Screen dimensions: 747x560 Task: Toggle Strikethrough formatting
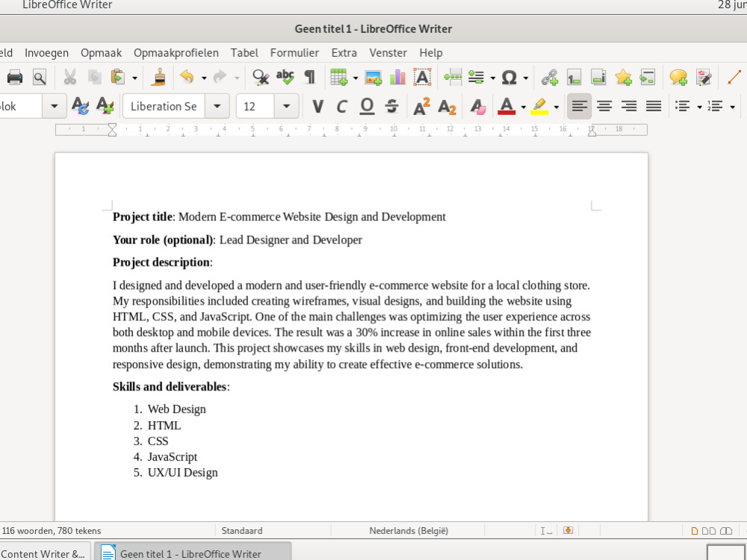point(391,106)
